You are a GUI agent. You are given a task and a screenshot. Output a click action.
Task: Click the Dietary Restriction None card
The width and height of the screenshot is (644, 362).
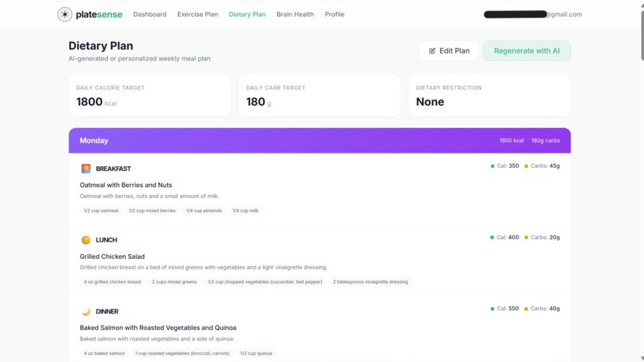click(490, 95)
